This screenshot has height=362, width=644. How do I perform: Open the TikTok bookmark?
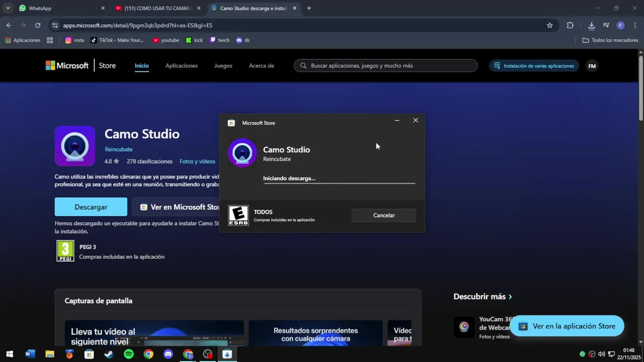click(117, 40)
